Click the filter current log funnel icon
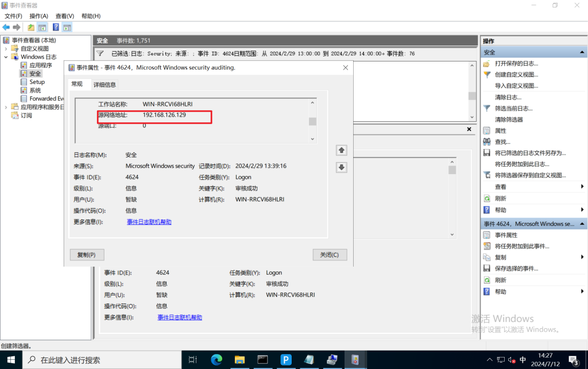This screenshot has height=369, width=588. [x=487, y=108]
